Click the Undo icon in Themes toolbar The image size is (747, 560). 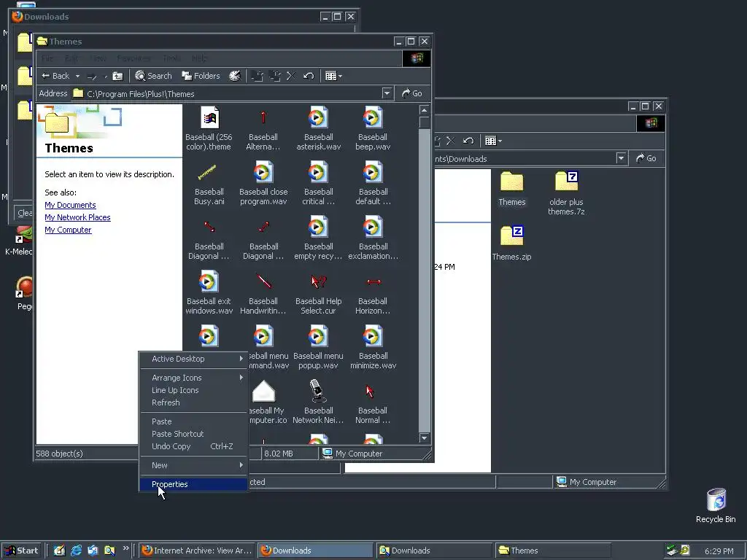click(x=309, y=76)
